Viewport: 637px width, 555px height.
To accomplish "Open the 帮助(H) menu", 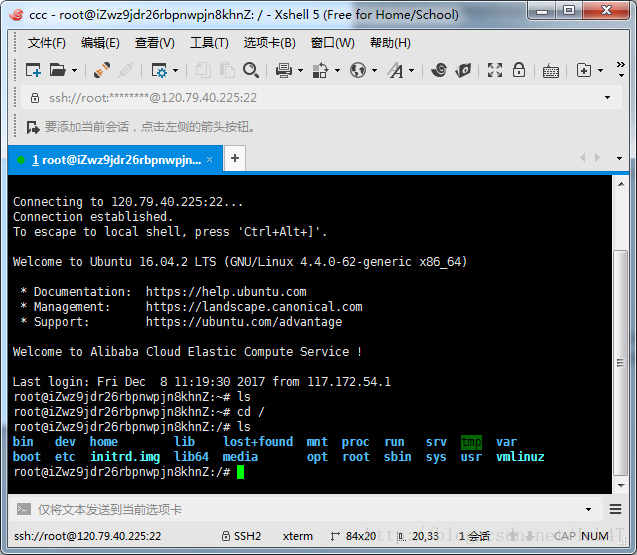I will [x=390, y=43].
